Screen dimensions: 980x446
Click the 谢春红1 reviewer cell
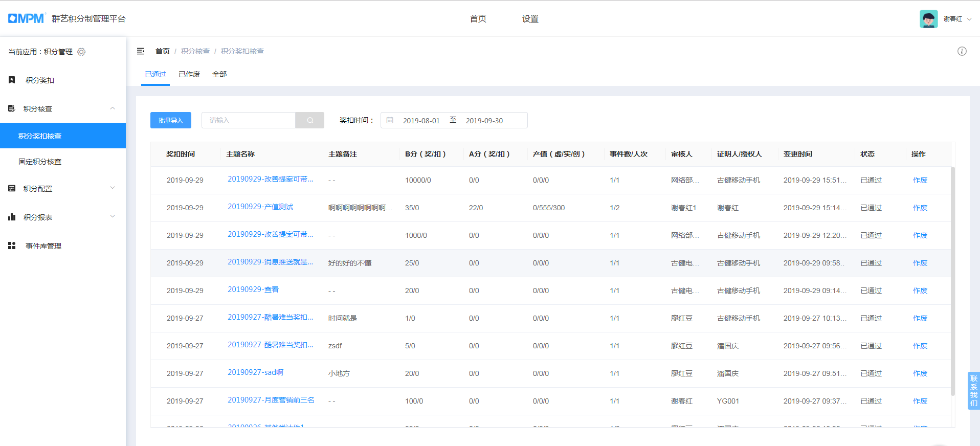pos(683,208)
